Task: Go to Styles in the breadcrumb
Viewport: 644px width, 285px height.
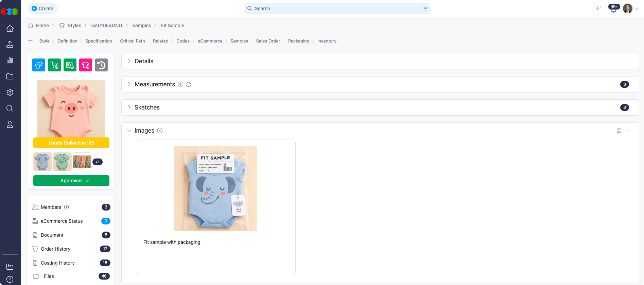Action: coord(74,26)
